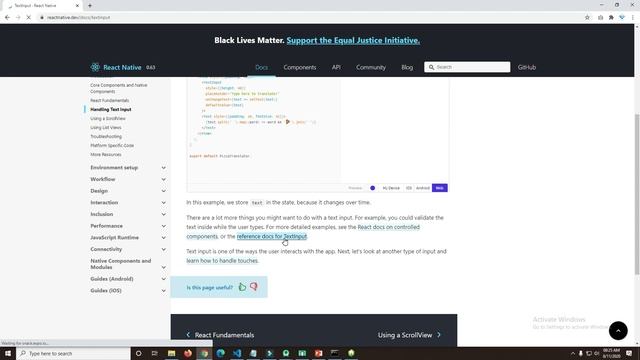Open the API nav item
This screenshot has width=640, height=360.
(336, 67)
